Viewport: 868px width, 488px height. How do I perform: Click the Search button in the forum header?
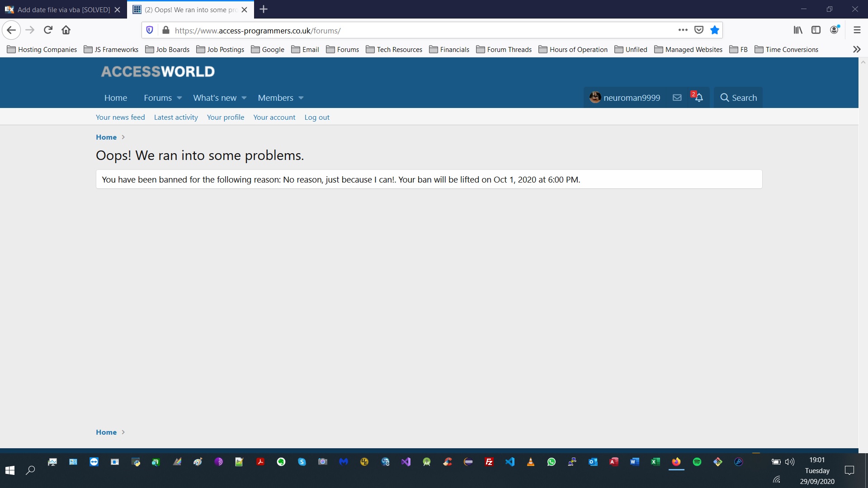738,98
